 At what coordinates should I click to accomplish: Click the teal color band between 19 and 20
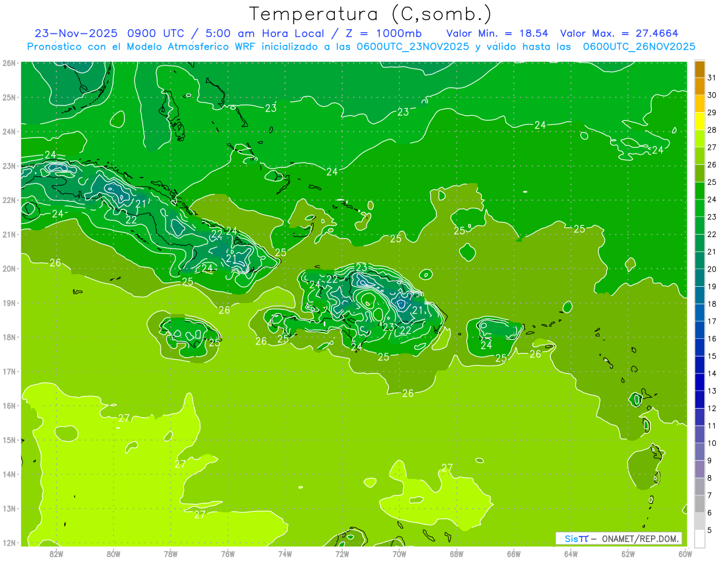[x=699, y=278]
